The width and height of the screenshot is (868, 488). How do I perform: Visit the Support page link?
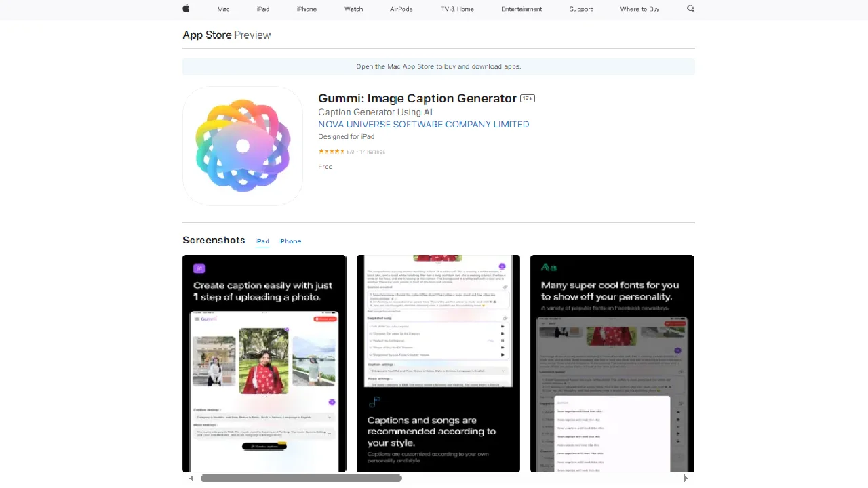[580, 9]
